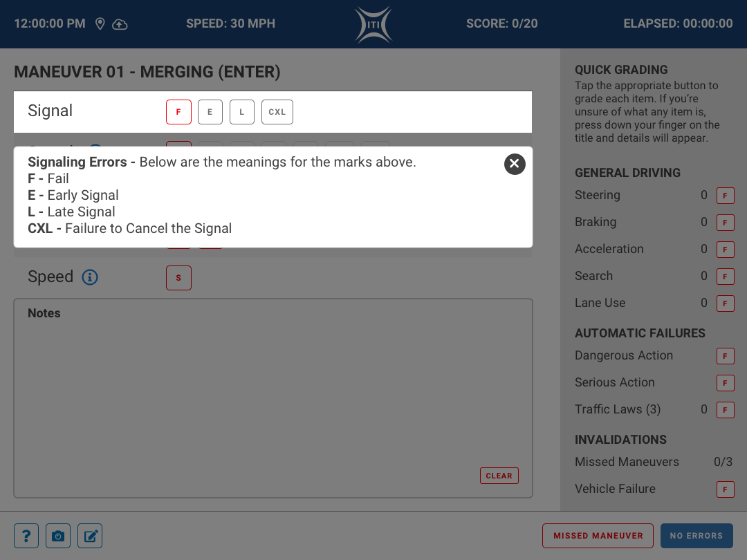Mark Dangerous Action automatic failure
This screenshot has height=560, width=747.
click(x=725, y=356)
